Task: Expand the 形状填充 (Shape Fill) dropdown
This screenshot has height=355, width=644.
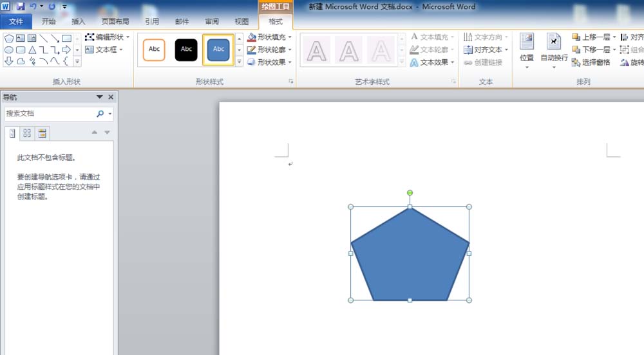Action: [x=290, y=37]
